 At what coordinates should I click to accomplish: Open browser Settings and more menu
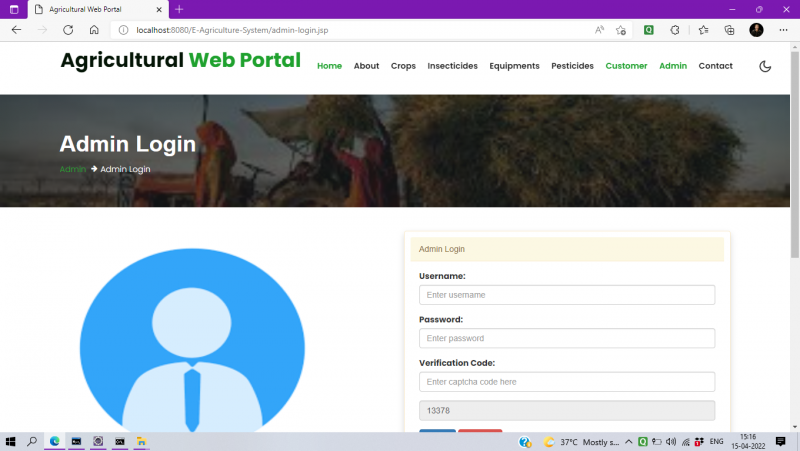coord(783,30)
